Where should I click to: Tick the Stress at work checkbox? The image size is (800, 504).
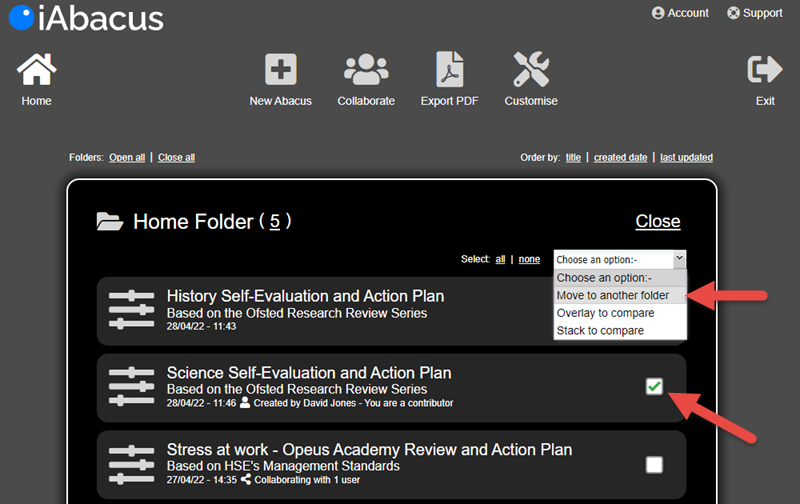654,464
